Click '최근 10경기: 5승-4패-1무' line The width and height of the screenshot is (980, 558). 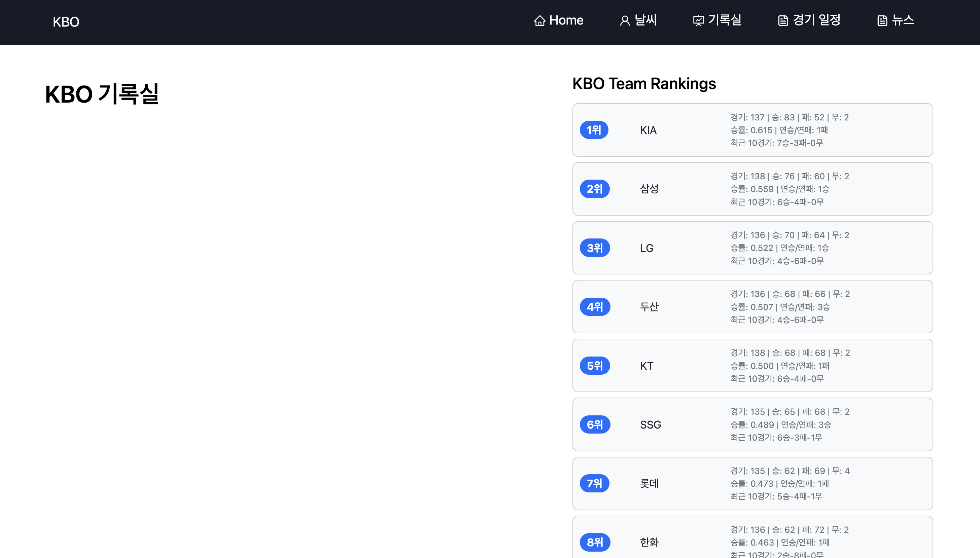tap(776, 496)
